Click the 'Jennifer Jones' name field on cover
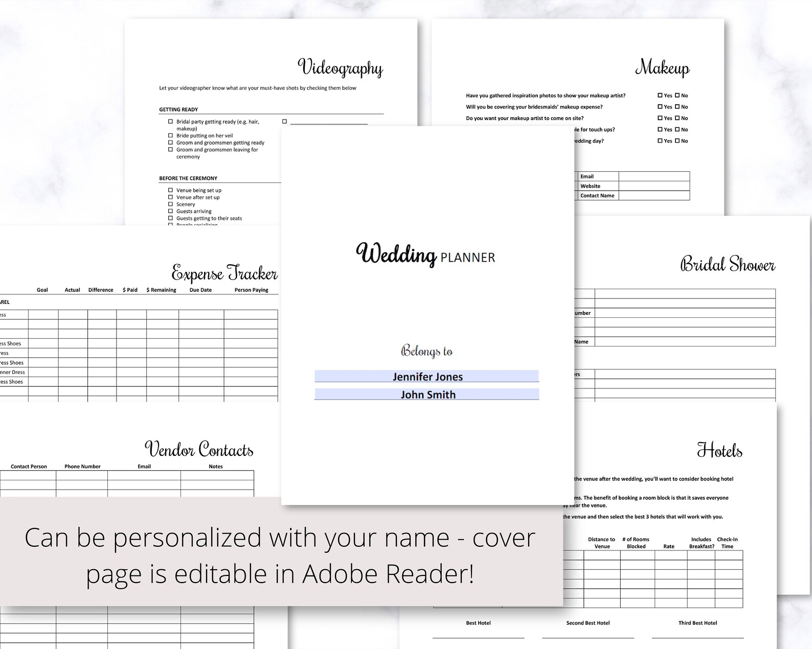Viewport: 812px width, 649px height. click(x=427, y=377)
